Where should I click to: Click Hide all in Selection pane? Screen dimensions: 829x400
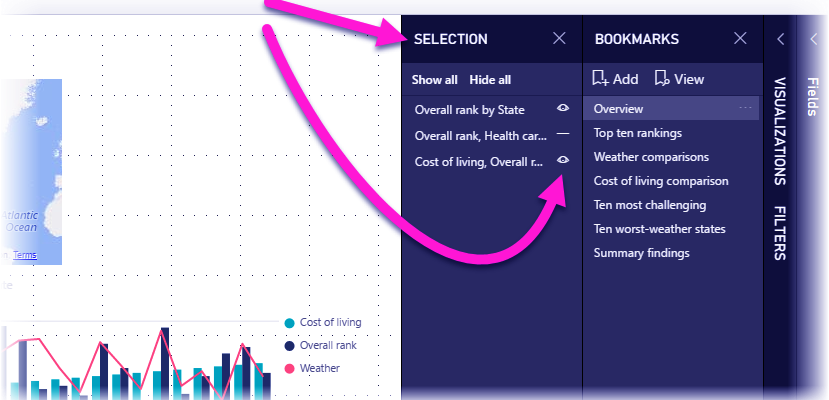490,80
